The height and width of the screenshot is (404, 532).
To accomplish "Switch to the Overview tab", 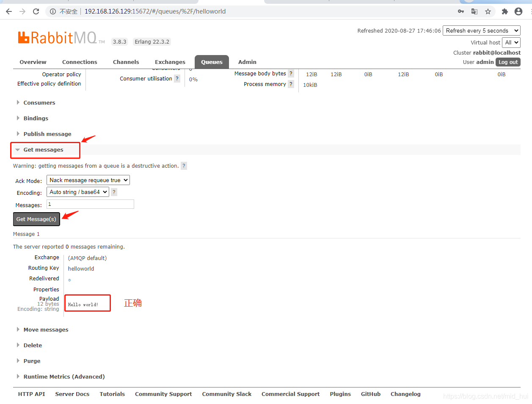I will (33, 62).
